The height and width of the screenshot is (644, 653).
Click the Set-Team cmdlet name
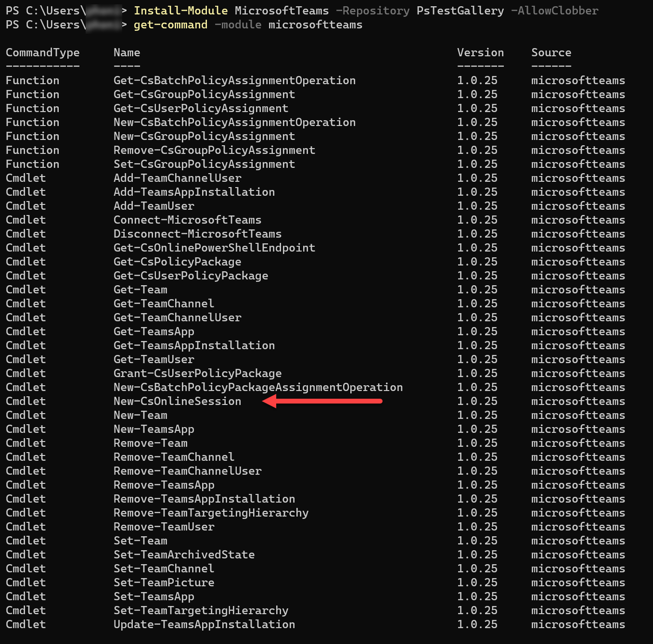click(x=141, y=541)
